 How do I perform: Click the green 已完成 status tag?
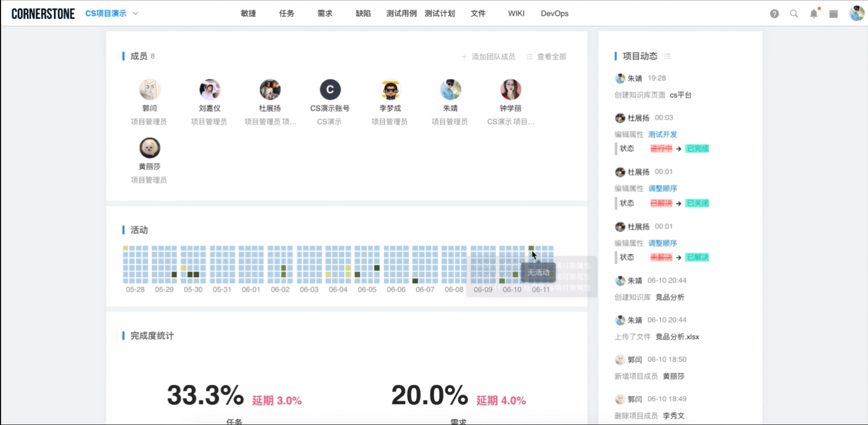click(x=697, y=148)
